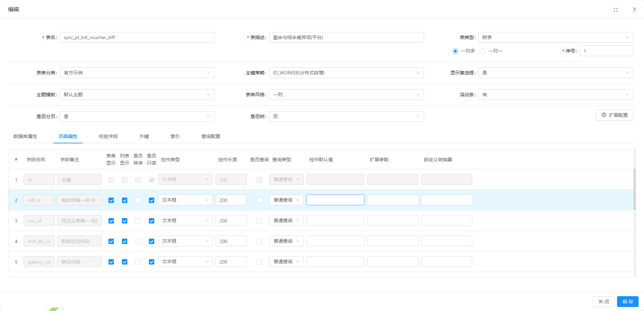Image resolution: width=644 pixels, height=311 pixels.
Task: Click the 表名 input field
Action: coord(137,37)
